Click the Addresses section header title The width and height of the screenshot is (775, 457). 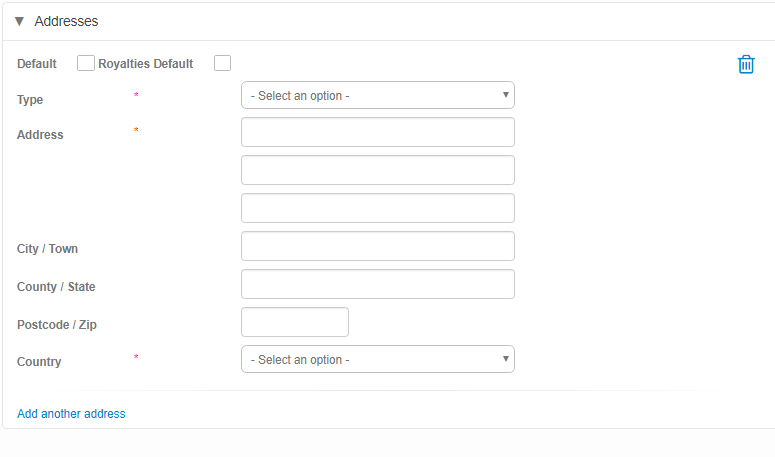(x=66, y=21)
